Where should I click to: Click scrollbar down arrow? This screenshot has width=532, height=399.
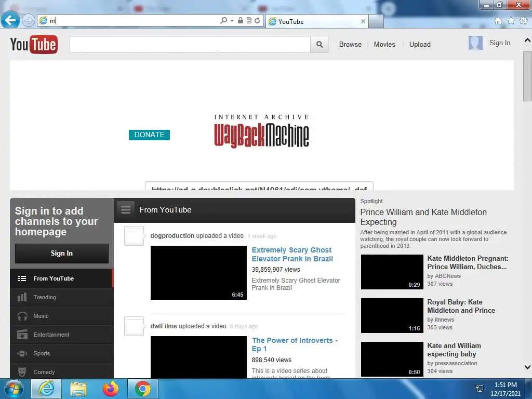pos(527,367)
